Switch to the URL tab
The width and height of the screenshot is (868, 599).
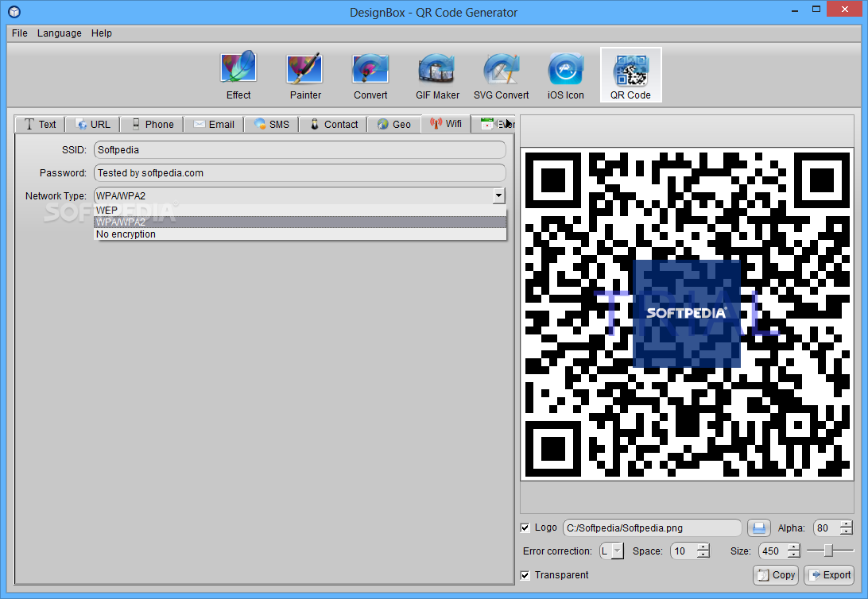[93, 125]
